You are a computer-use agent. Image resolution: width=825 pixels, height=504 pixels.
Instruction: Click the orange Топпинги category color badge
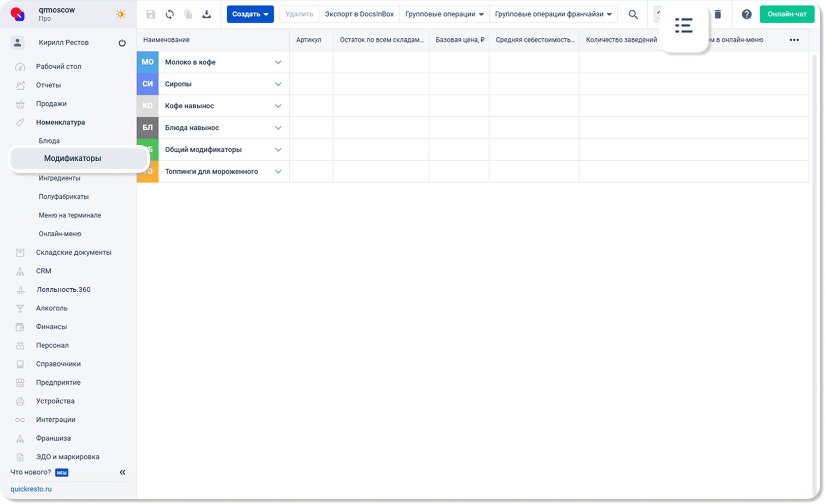point(148,172)
